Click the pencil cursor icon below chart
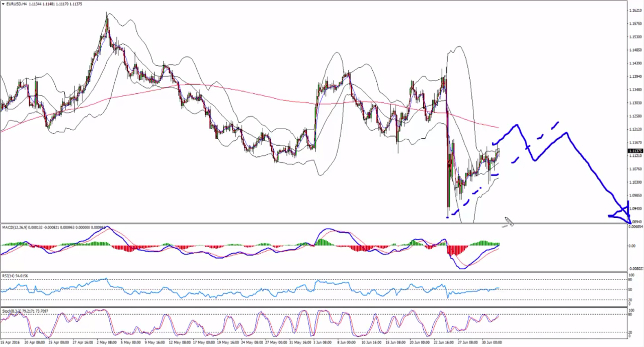Screen dimensions: 644x347 click(509, 221)
